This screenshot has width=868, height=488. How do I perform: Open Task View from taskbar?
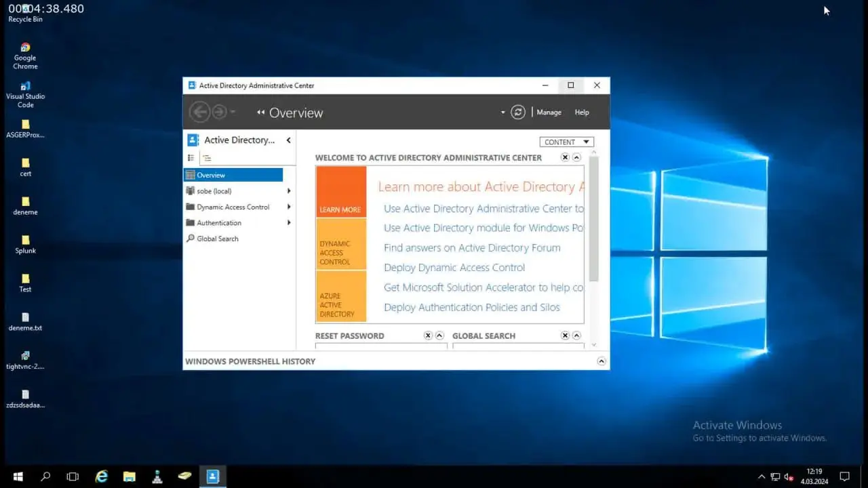[73, 476]
